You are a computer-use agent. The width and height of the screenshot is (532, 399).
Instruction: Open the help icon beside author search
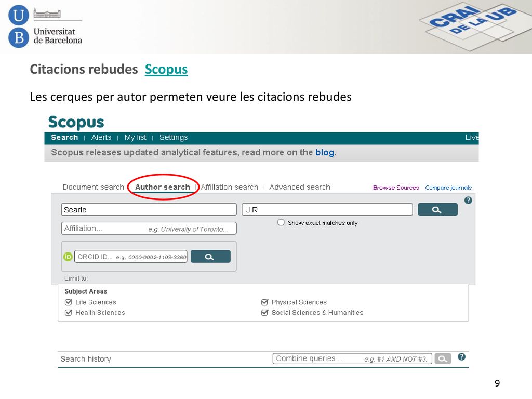(x=468, y=200)
